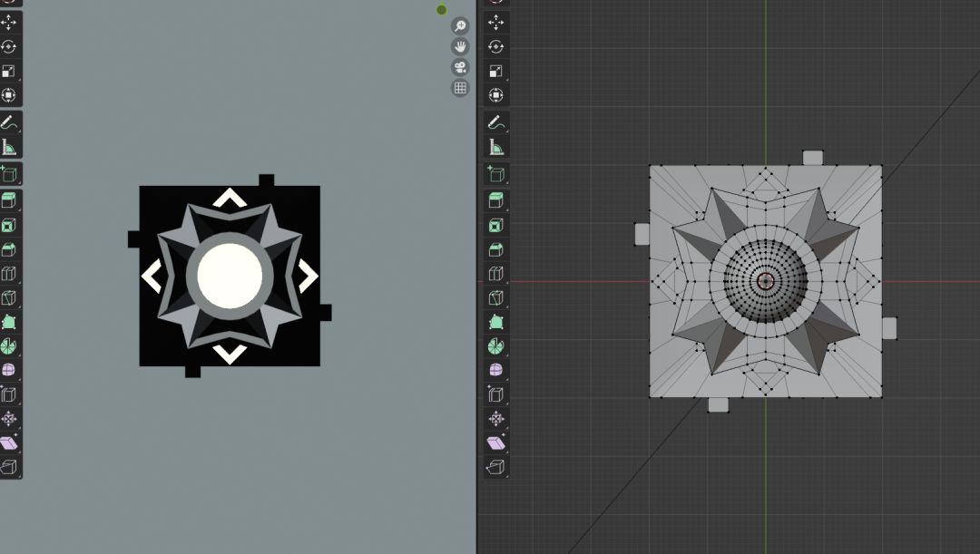This screenshot has height=554, width=980.
Task: Select the Rip Region tool in the right viewport
Action: click(x=495, y=467)
